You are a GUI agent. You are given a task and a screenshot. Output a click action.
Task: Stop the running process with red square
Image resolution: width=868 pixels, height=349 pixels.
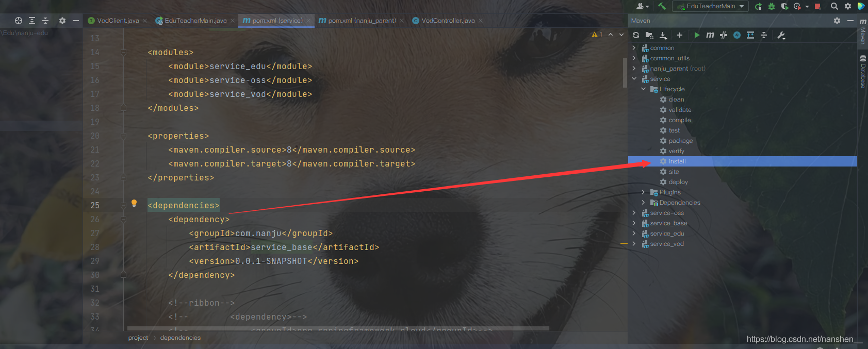point(817,6)
